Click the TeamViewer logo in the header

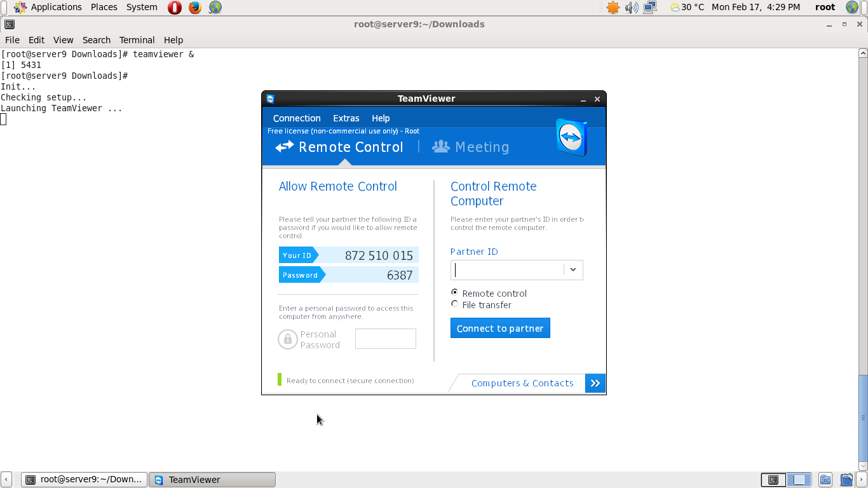[x=570, y=137]
